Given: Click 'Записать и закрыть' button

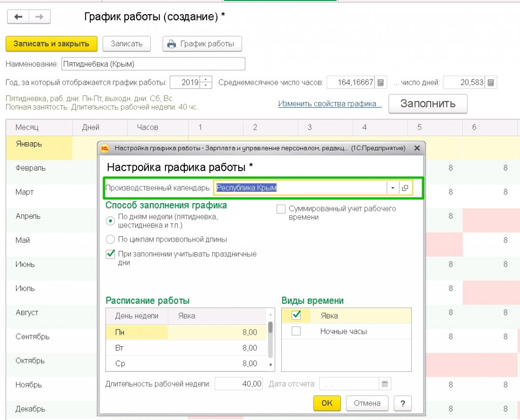Looking at the screenshot, I should 51,44.
